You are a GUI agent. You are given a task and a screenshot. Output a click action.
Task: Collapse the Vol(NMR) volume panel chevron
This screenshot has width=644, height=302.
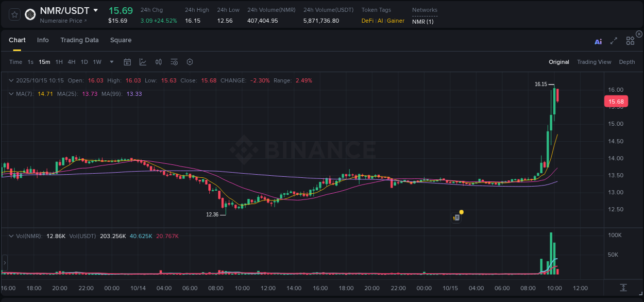pyautogui.click(x=11, y=236)
